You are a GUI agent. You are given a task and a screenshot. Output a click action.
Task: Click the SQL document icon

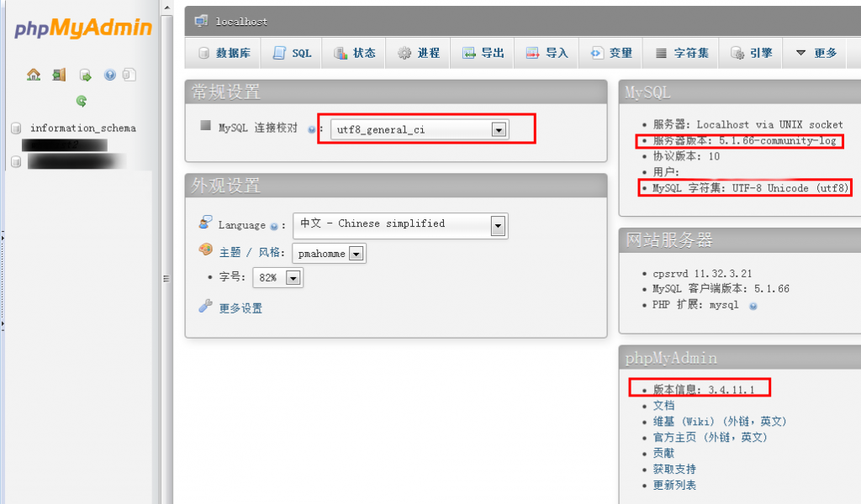(279, 53)
